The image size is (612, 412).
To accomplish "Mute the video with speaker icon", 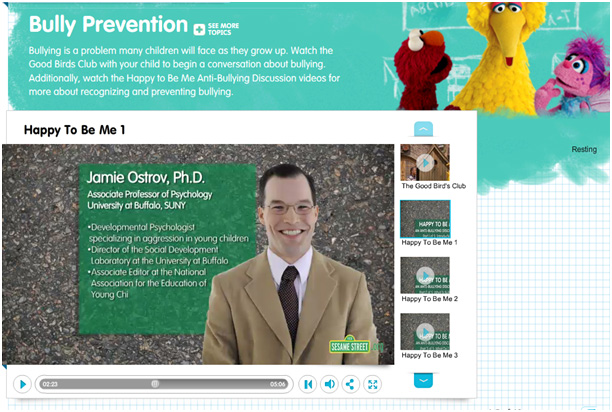I will (329, 384).
